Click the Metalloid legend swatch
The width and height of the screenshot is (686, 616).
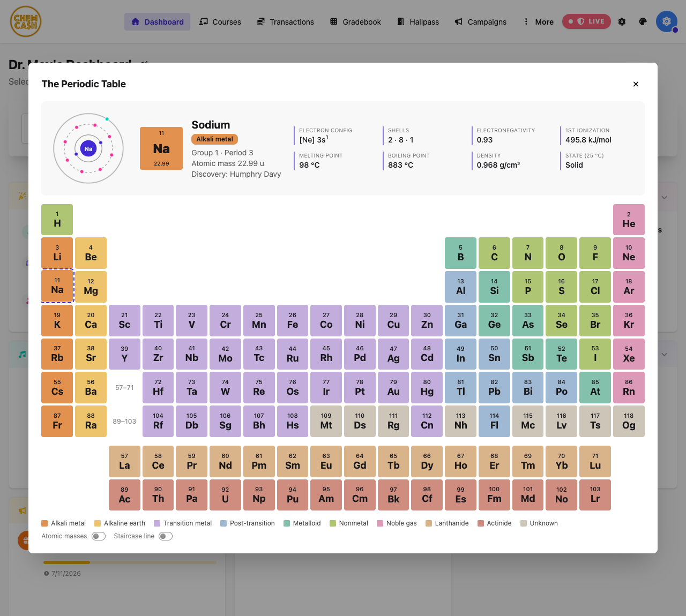click(287, 523)
